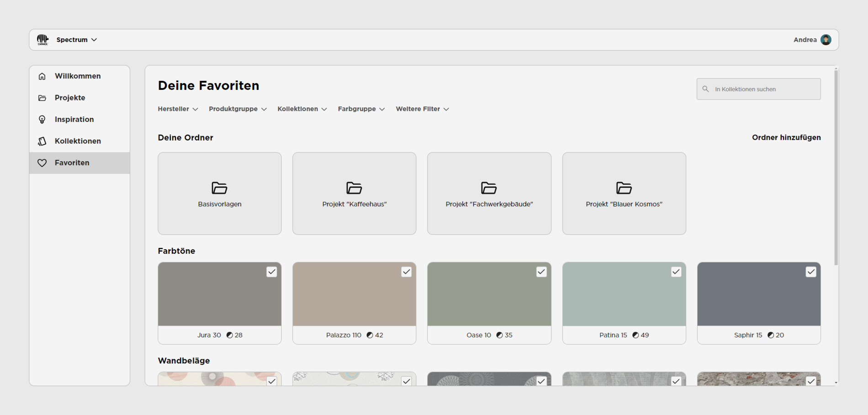Open the Willkommen home icon
This screenshot has height=415, width=868.
[x=42, y=76]
